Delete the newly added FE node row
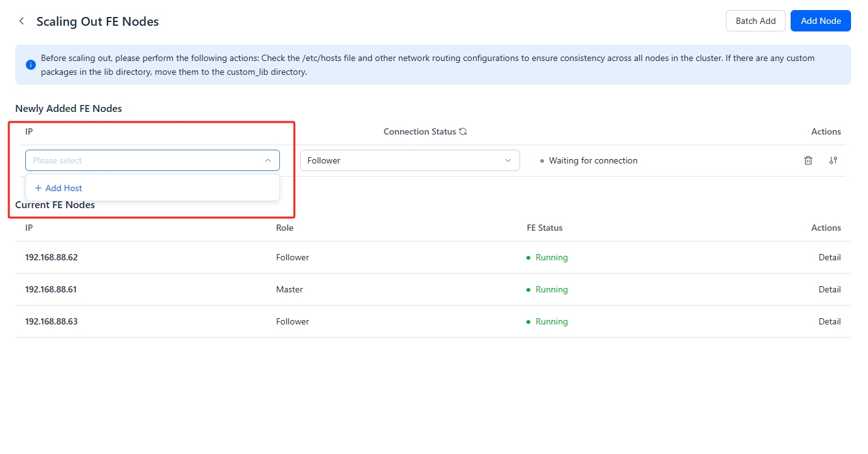Viewport: 868px width, 454px height. 808,160
